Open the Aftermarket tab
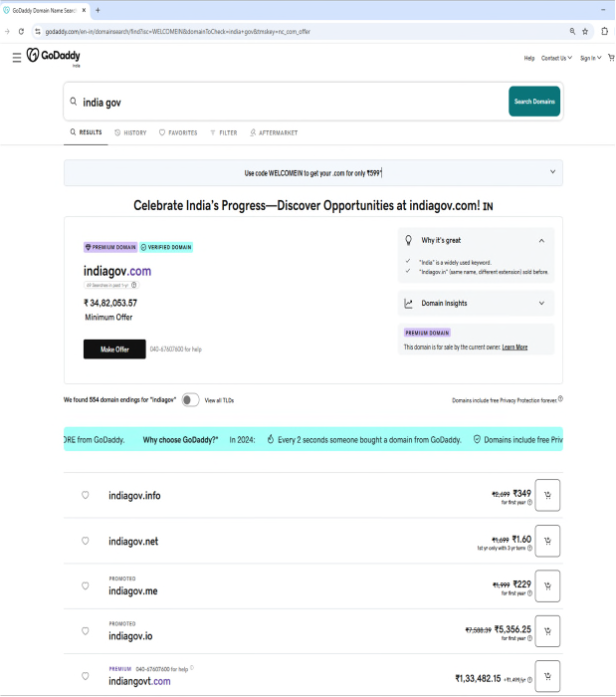This screenshot has height=697, width=616. point(274,132)
